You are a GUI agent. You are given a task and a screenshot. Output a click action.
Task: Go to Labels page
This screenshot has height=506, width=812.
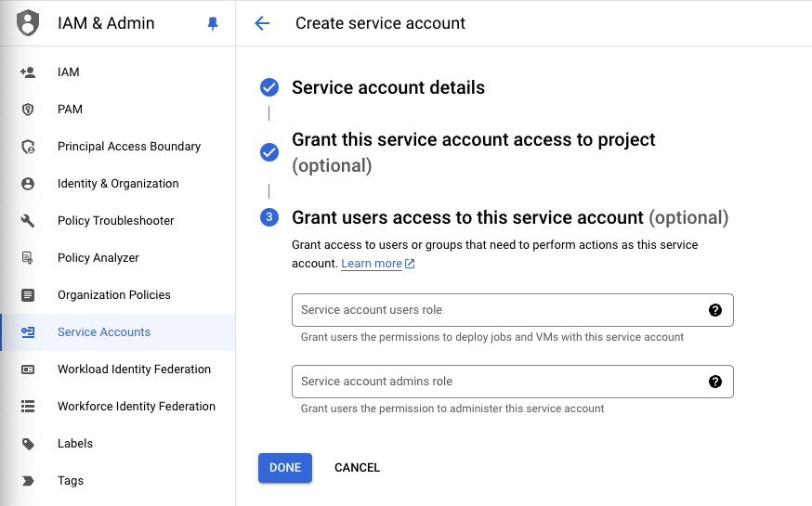[118, 444]
